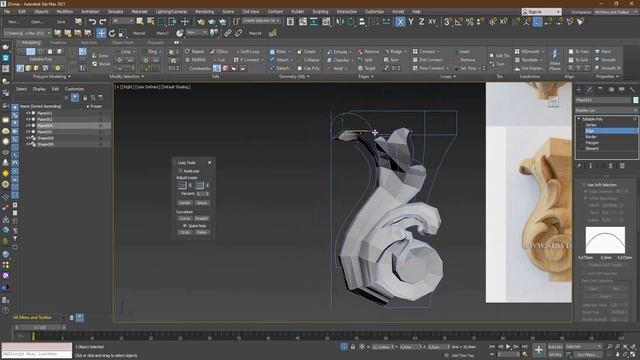The width and height of the screenshot is (640, 360).
Task: Open the Sign In dropdown
Action: click(541, 12)
